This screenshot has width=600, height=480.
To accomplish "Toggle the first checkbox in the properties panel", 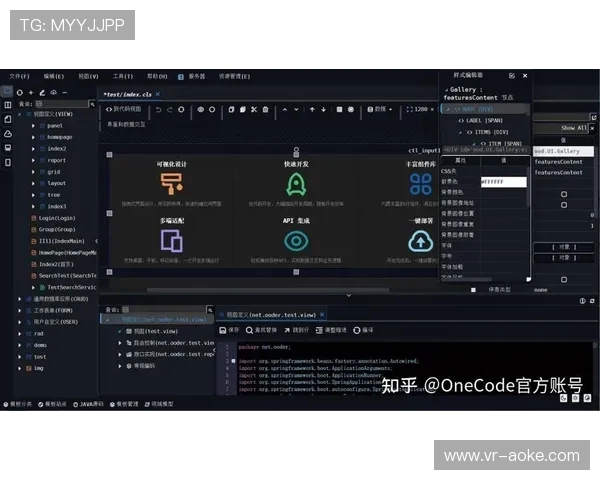I will [x=564, y=194].
